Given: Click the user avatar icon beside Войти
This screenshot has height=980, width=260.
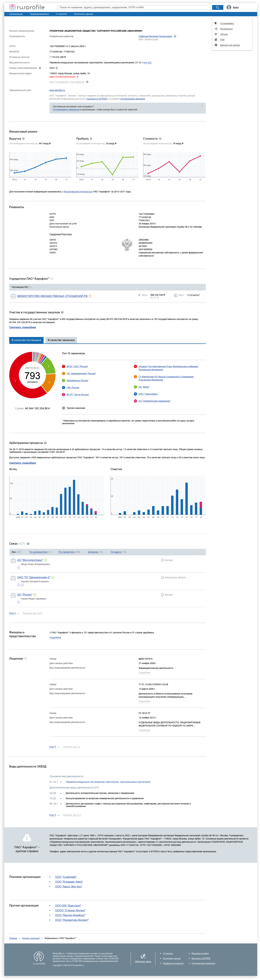Looking at the screenshot, I should pyautogui.click(x=229, y=7).
